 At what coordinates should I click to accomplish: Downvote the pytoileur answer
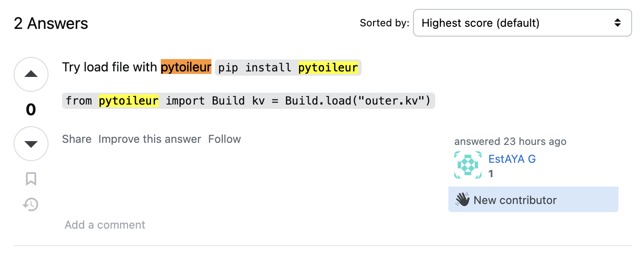pyautogui.click(x=31, y=144)
